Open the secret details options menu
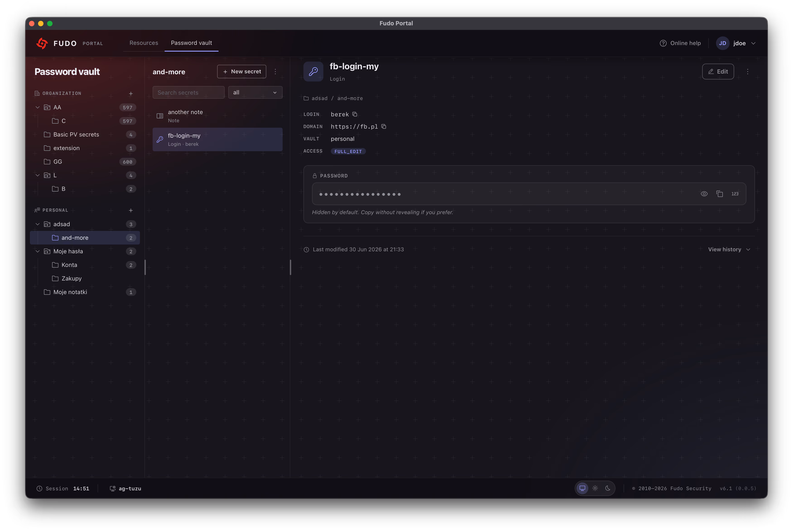 click(x=747, y=72)
